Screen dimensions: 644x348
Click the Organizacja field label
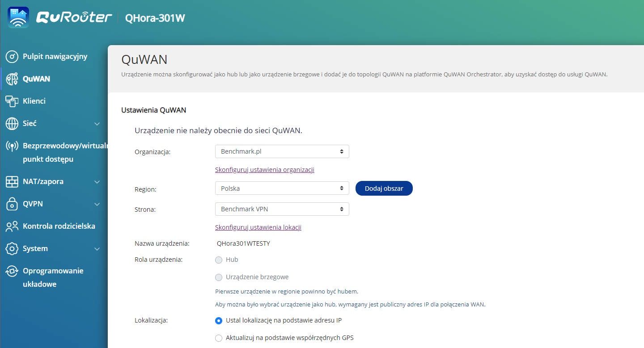tap(153, 152)
